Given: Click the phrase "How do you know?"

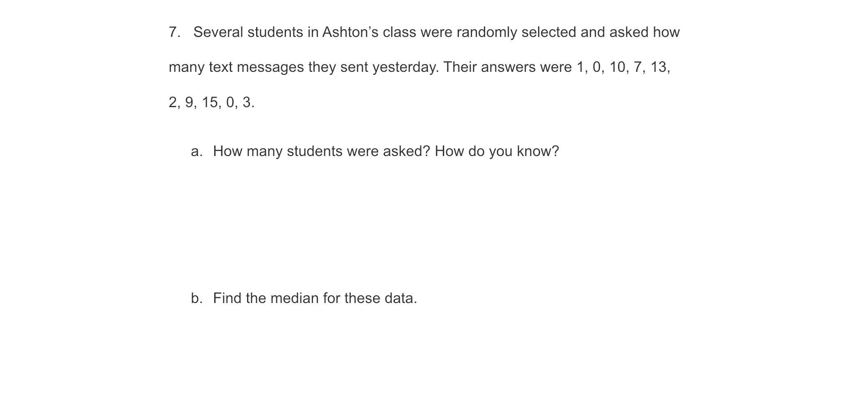Looking at the screenshot, I should tap(497, 152).
